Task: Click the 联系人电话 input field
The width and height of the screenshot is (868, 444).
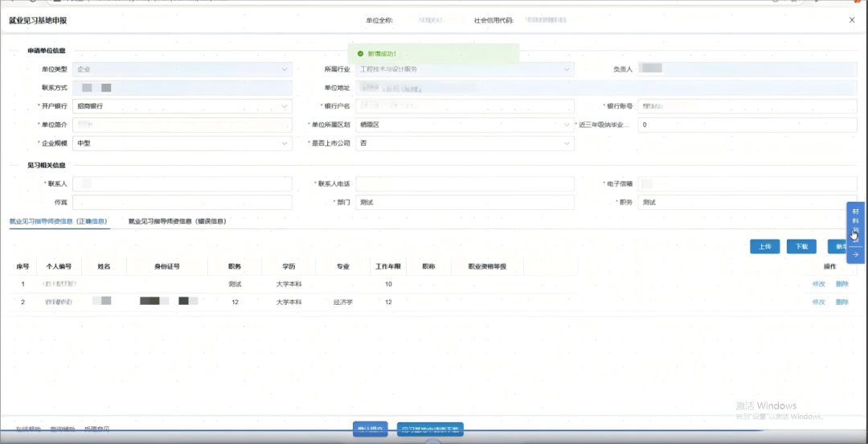Action: [x=465, y=184]
